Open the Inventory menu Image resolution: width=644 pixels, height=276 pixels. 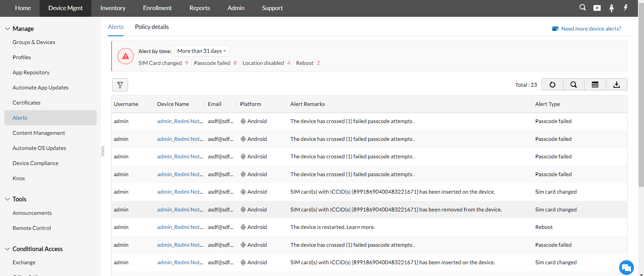(113, 8)
